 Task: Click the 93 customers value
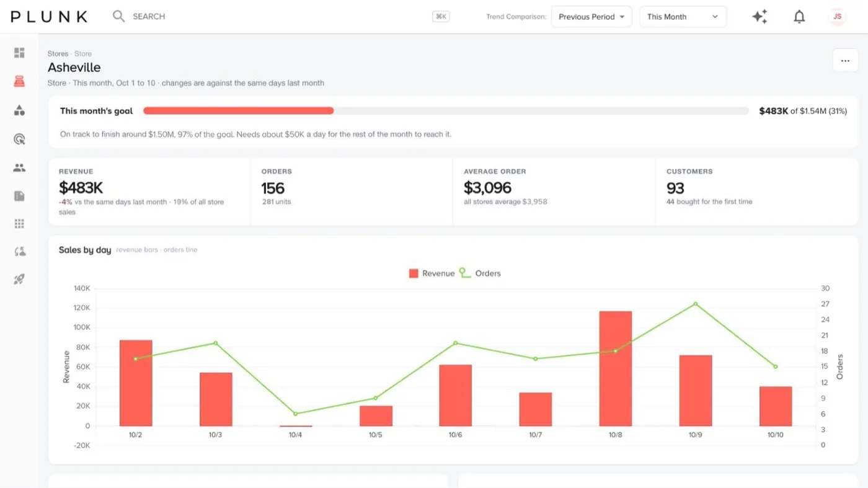[675, 188]
